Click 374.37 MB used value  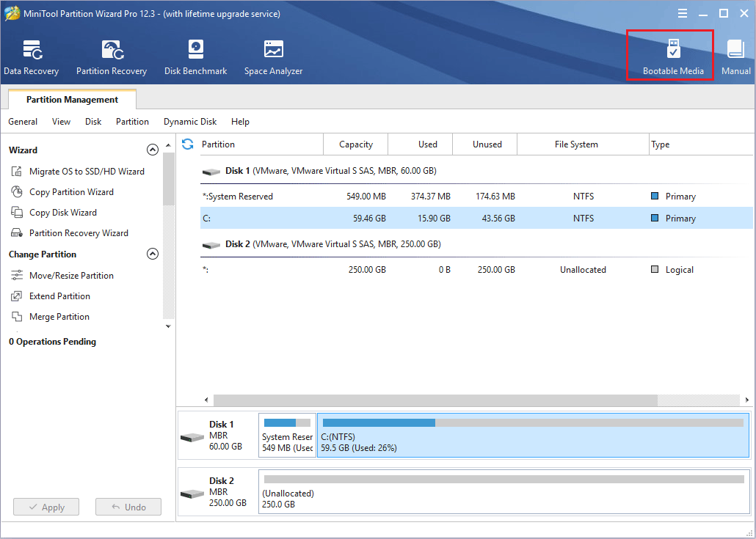point(431,197)
